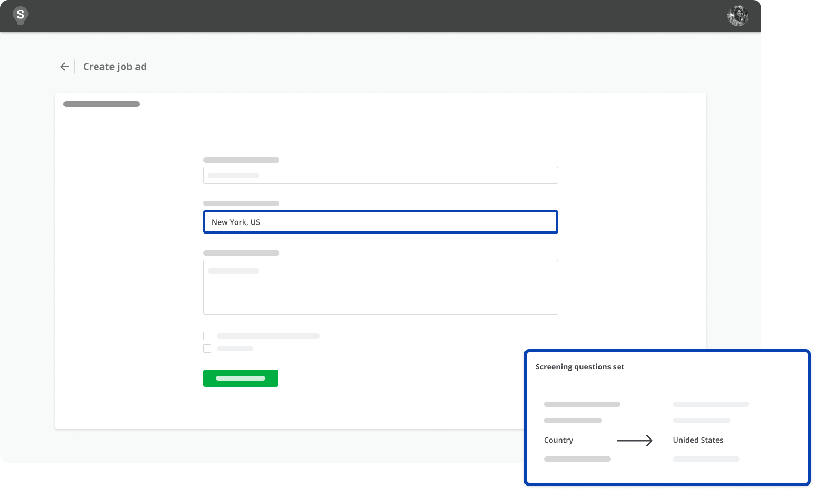Click the label above the New York field

241,203
